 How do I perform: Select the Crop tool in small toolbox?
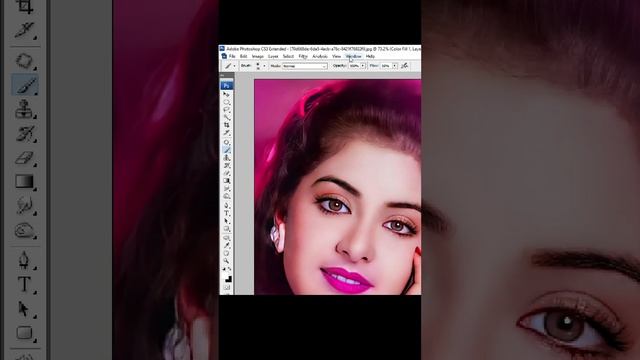click(x=227, y=125)
